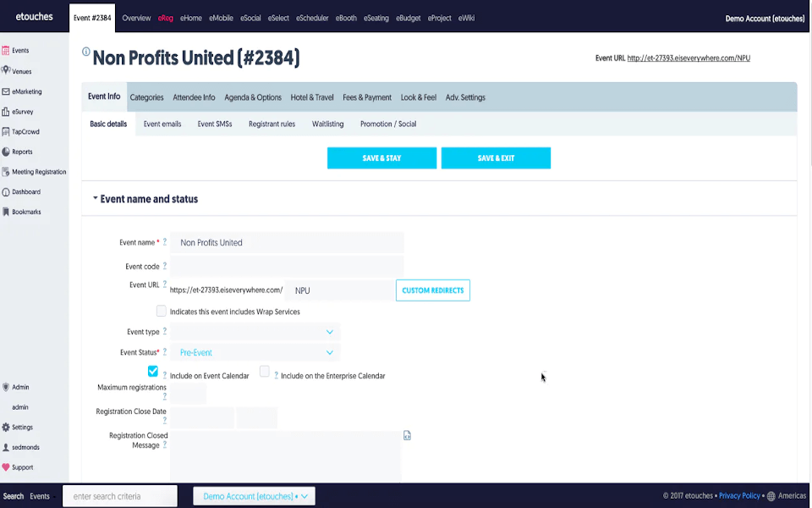Viewport: 812px width, 508px height.
Task: Switch to the Categories tab
Action: click(x=146, y=97)
